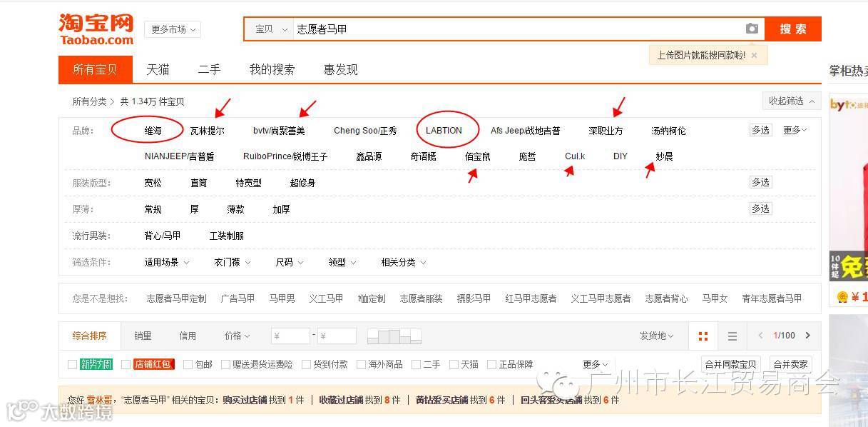Choose brand NIANJEEP/吉普盾
The width and height of the screenshot is (868, 427).
click(179, 156)
